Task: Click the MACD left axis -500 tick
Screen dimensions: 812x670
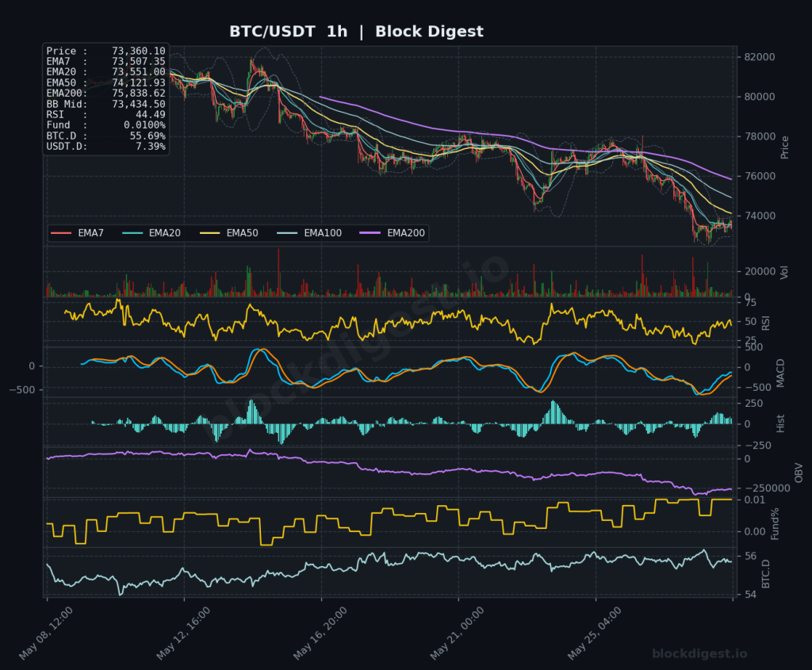Action: pyautogui.click(x=21, y=390)
